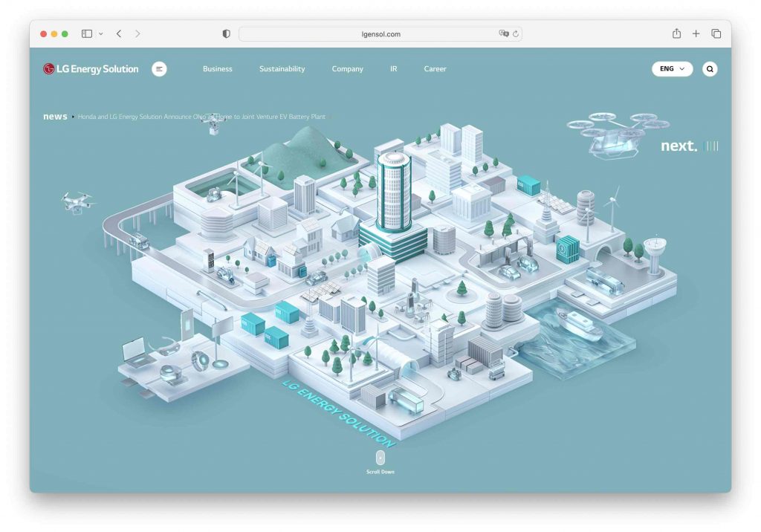761x532 pixels.
Task: Click the LG ENERGY SOLUTION floor lettering
Action: pyautogui.click(x=339, y=414)
